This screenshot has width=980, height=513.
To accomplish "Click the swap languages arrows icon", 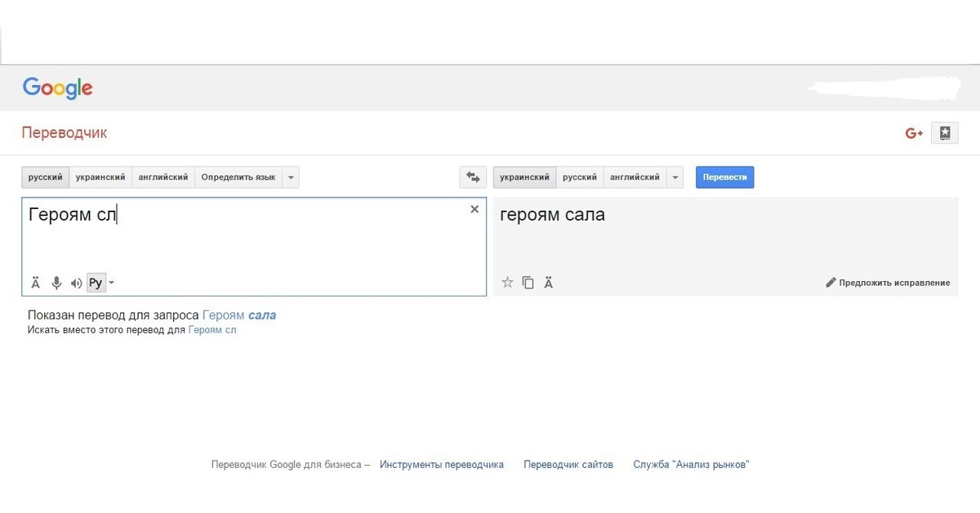I will (473, 177).
